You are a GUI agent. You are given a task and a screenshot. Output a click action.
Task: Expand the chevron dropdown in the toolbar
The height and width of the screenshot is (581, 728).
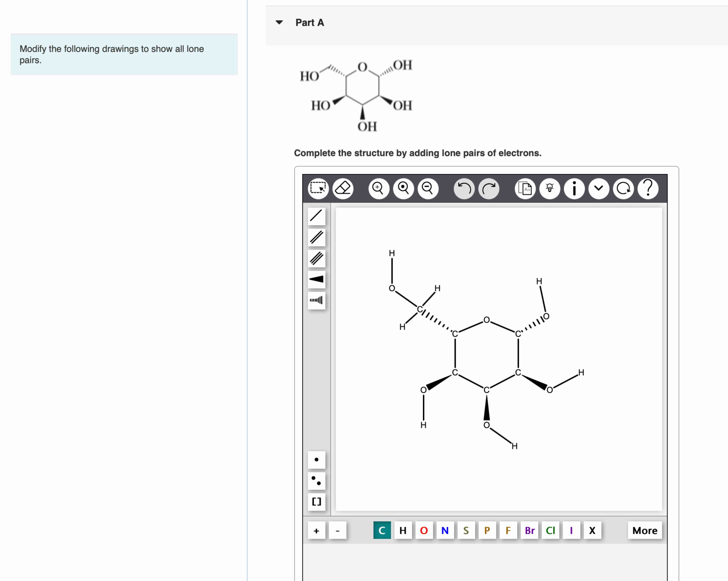598,188
